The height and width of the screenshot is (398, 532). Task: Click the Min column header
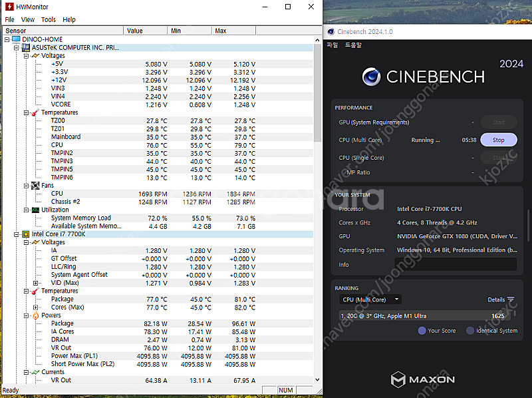click(x=190, y=31)
